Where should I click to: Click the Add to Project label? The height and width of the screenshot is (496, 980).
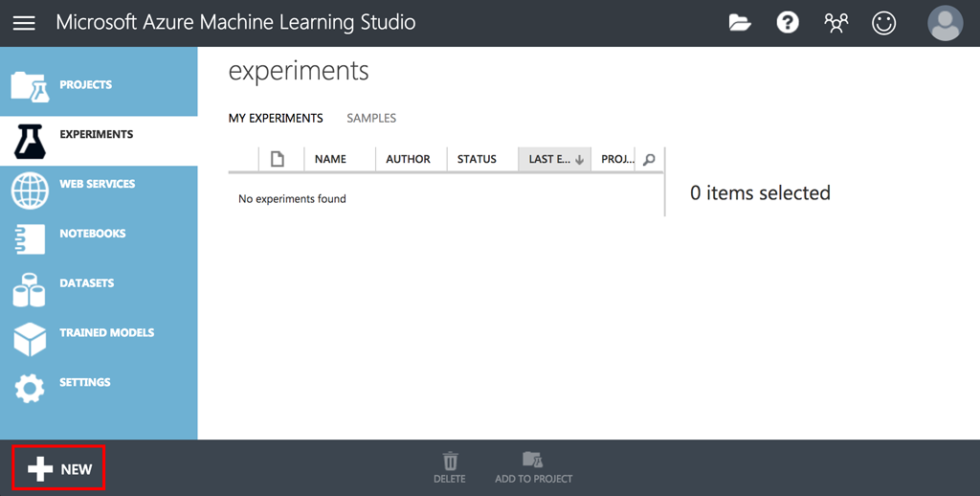pyautogui.click(x=533, y=479)
